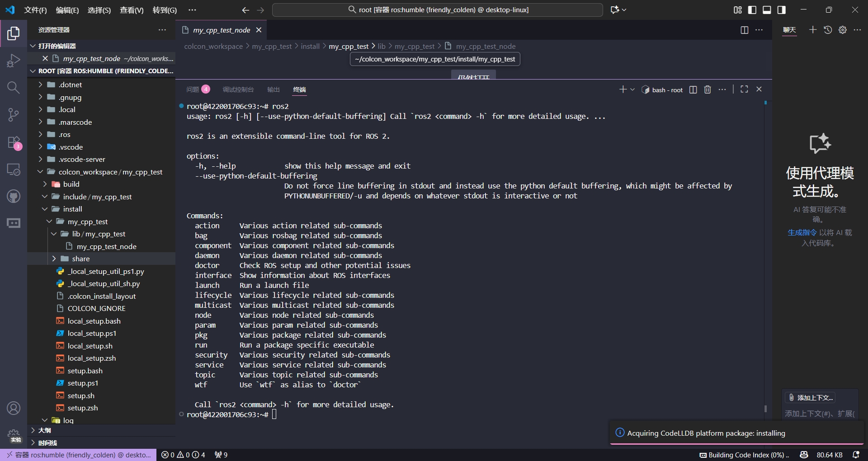
Task: Show more menus via ellipsis
Action: (x=192, y=10)
